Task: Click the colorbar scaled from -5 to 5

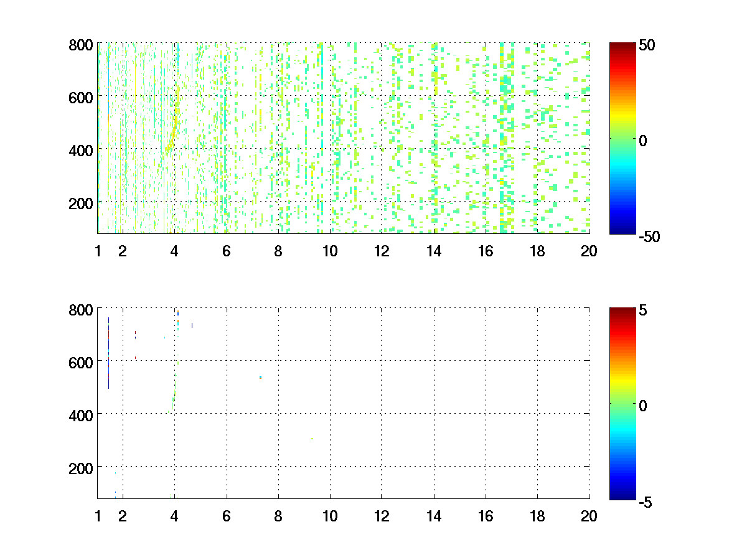Action: coord(622,403)
